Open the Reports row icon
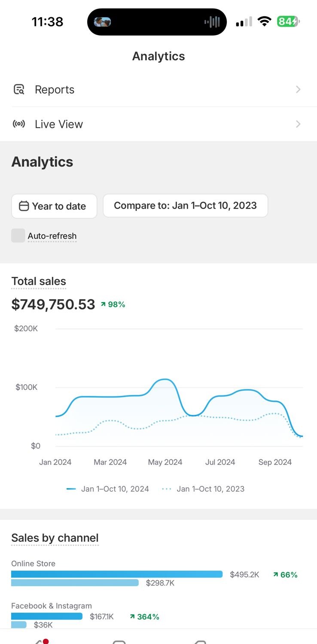 (x=19, y=89)
